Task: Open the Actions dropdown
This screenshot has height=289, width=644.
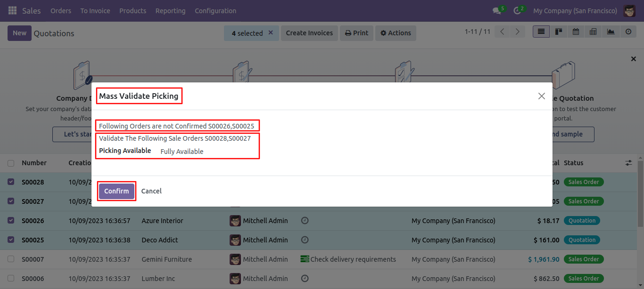Action: pyautogui.click(x=396, y=33)
